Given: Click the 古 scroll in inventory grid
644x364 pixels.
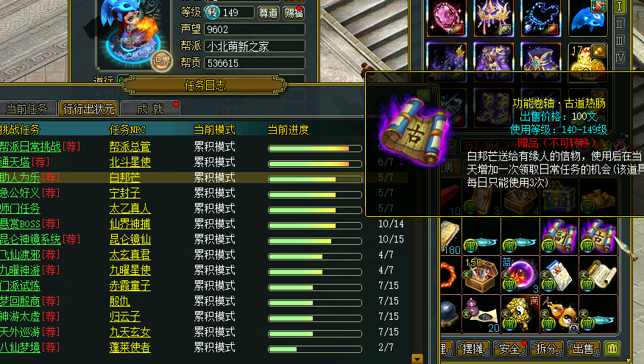Looking at the screenshot, I should 598,236.
